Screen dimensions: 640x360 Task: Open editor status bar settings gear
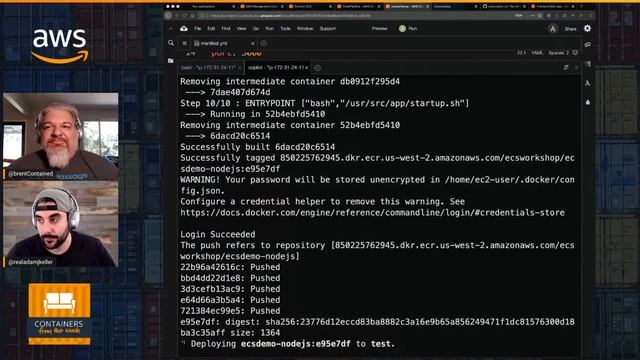(x=575, y=53)
